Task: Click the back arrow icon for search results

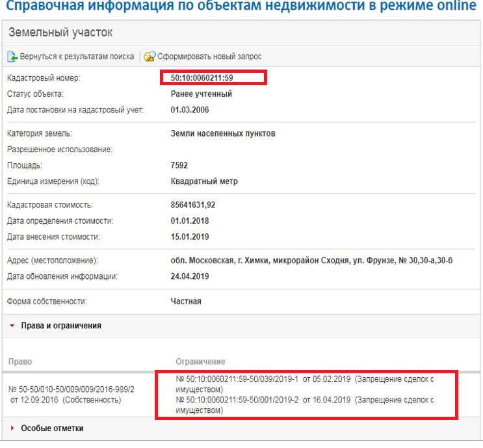Action: [x=12, y=57]
